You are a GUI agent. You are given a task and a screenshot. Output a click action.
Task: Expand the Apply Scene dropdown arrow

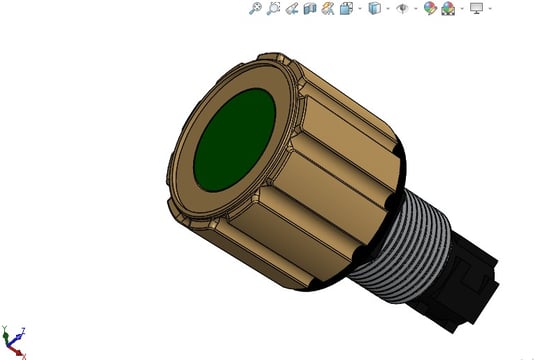click(462, 9)
